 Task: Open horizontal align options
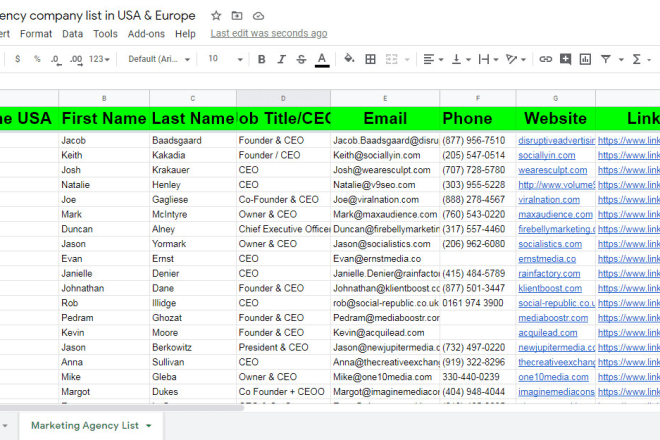pyautogui.click(x=433, y=59)
